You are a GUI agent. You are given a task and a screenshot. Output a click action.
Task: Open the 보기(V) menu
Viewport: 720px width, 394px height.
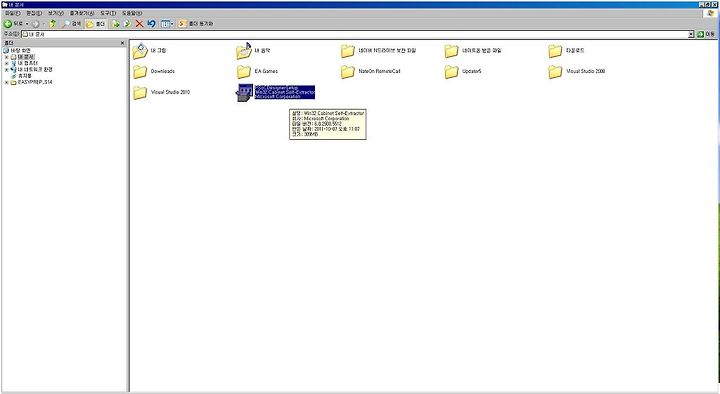pyautogui.click(x=56, y=13)
